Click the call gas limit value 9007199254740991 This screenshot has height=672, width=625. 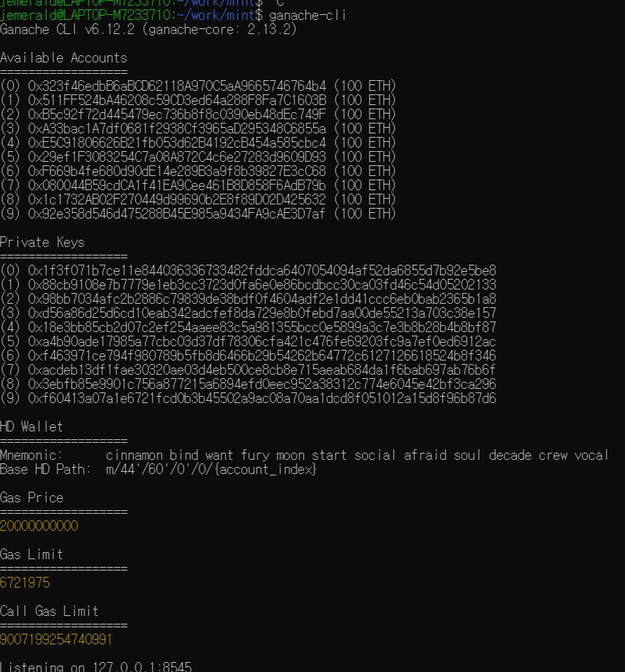tap(57, 639)
